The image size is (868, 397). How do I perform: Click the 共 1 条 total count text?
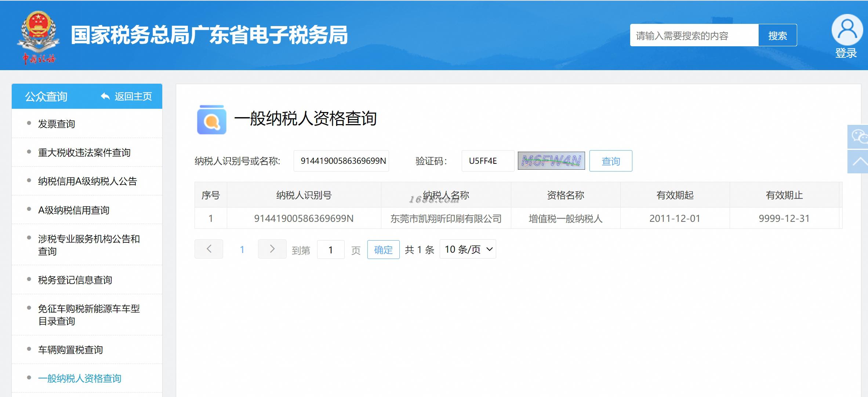[x=420, y=250]
